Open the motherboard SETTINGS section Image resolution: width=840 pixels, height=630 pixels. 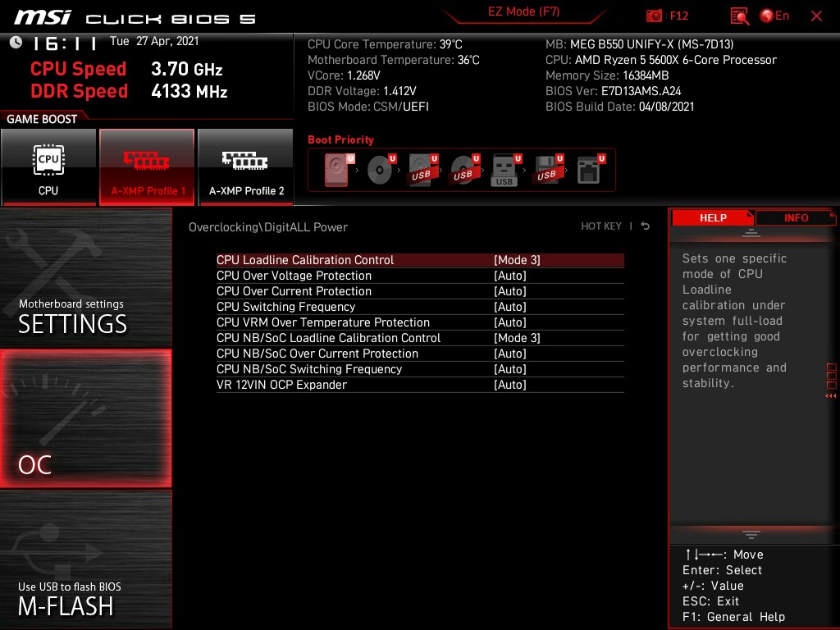[85, 277]
